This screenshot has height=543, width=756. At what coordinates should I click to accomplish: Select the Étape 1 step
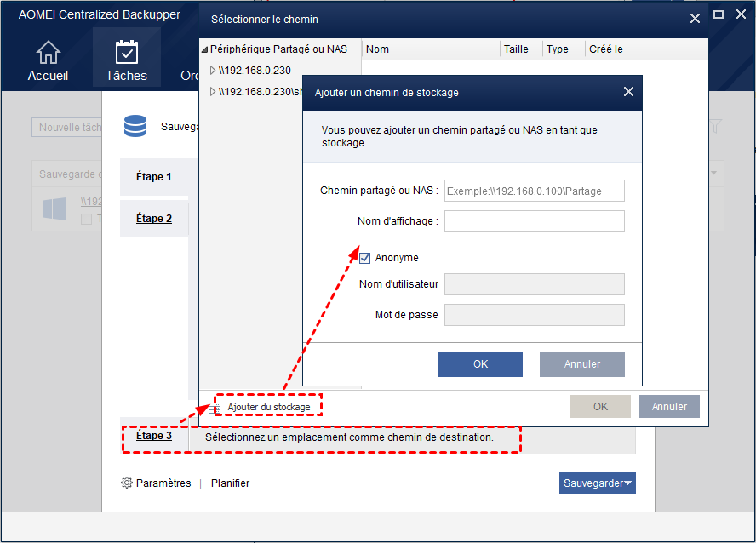pyautogui.click(x=154, y=177)
